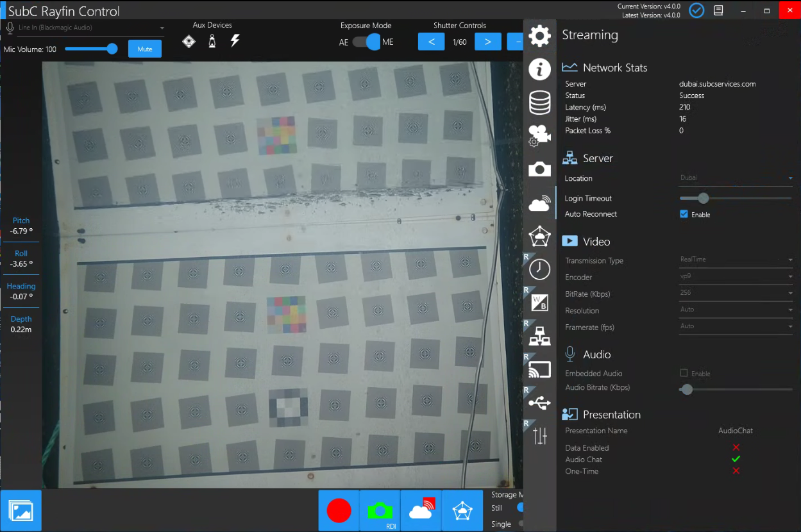
Task: Click the lightning bolt aux device icon
Action: [235, 41]
